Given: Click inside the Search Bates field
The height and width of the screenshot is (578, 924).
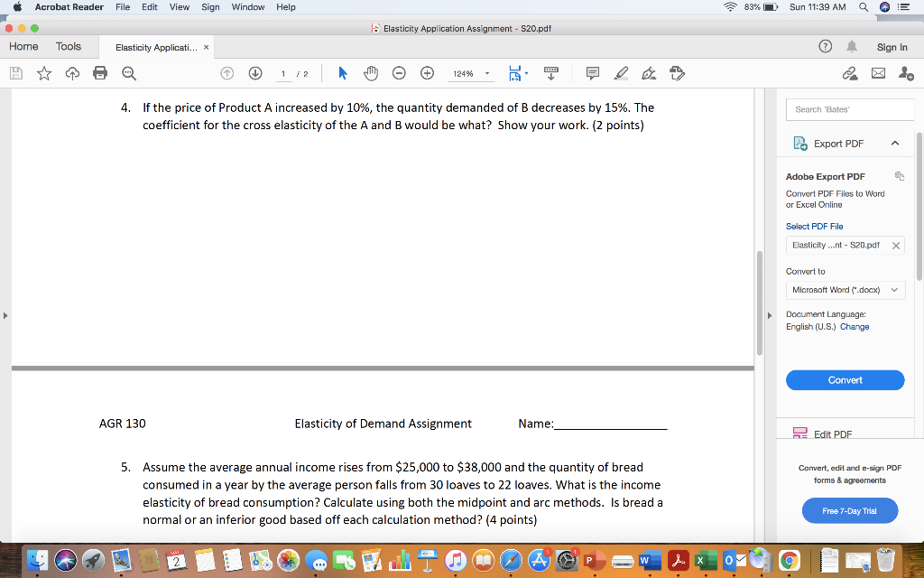Looking at the screenshot, I should (x=849, y=107).
